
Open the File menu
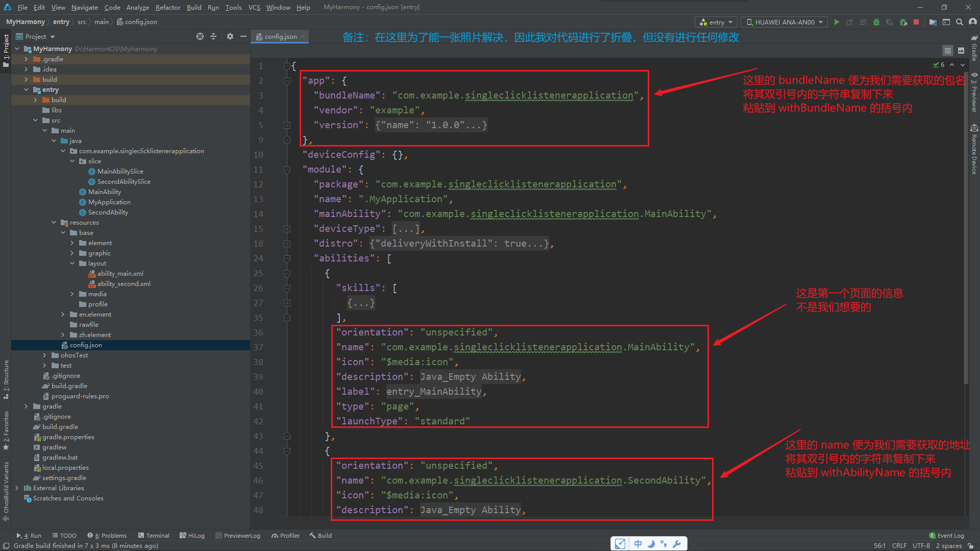tap(22, 7)
